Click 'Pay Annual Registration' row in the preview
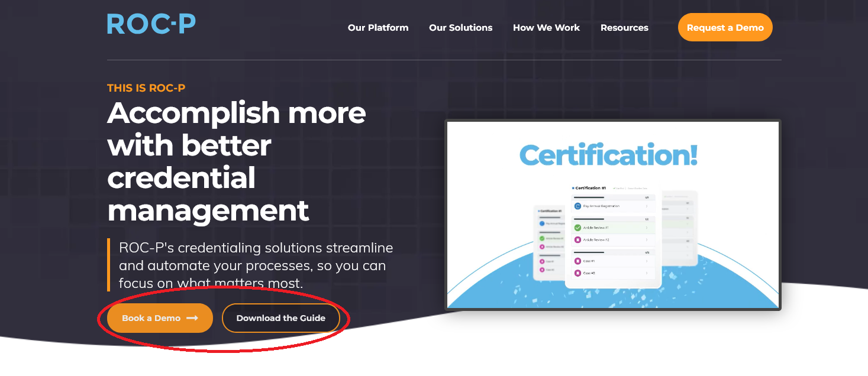This screenshot has height=376, width=868. pos(614,206)
